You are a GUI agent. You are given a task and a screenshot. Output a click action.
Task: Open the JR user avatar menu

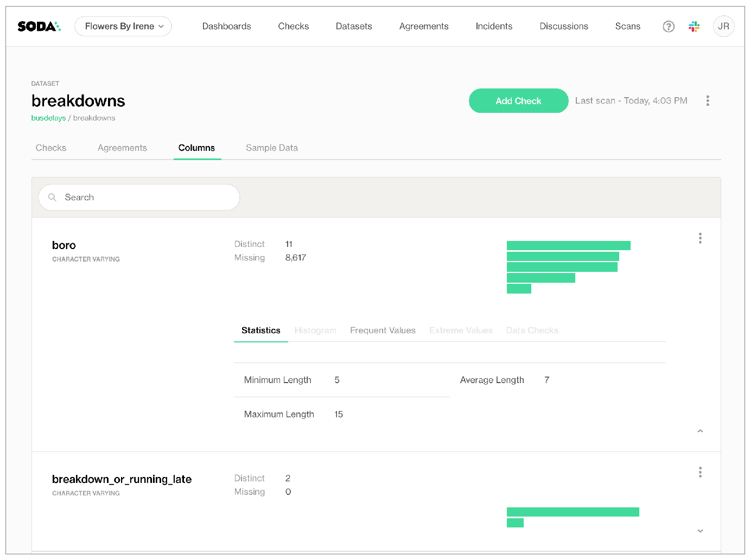(723, 26)
